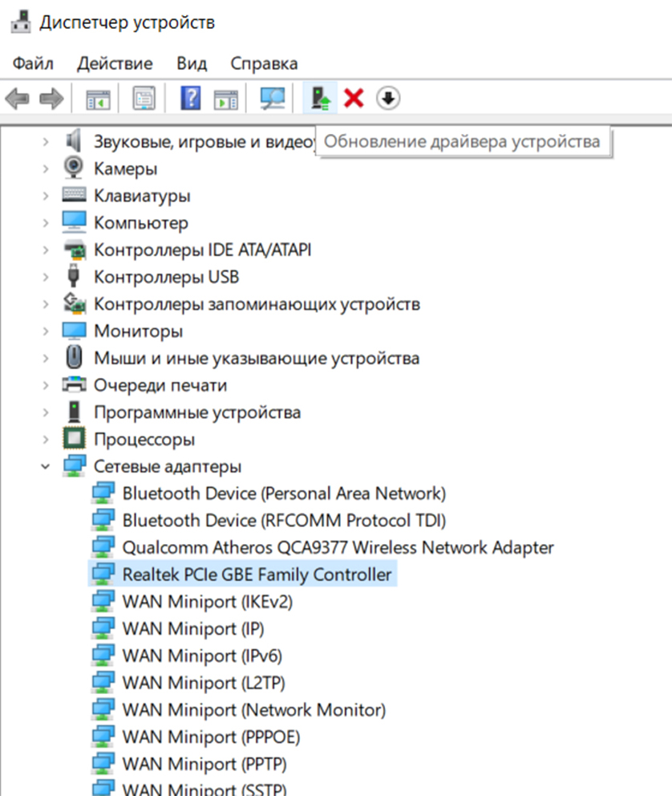The width and height of the screenshot is (672, 796).
Task: Open the Действие menu
Action: [x=115, y=63]
